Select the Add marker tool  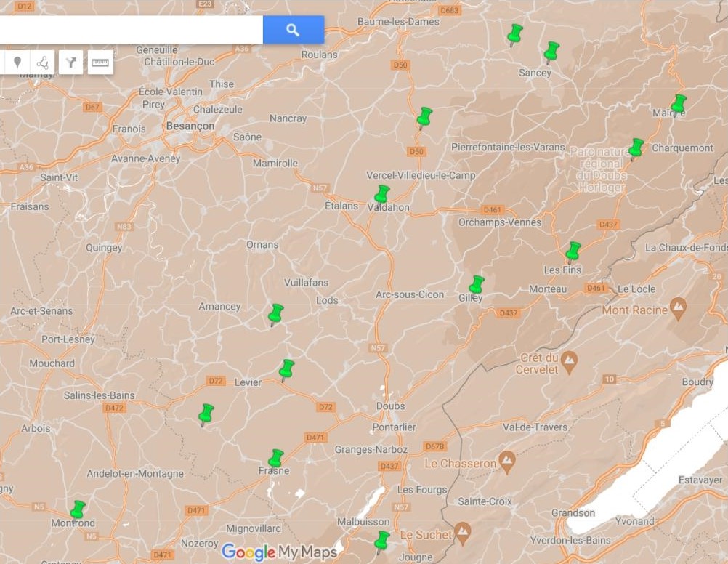(x=17, y=63)
